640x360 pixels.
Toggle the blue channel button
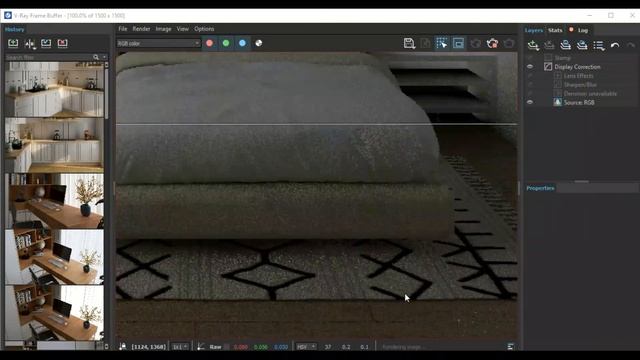pos(242,43)
